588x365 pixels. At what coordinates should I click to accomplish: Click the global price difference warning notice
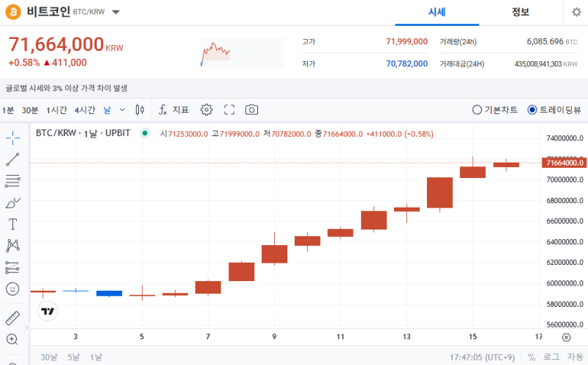click(66, 88)
